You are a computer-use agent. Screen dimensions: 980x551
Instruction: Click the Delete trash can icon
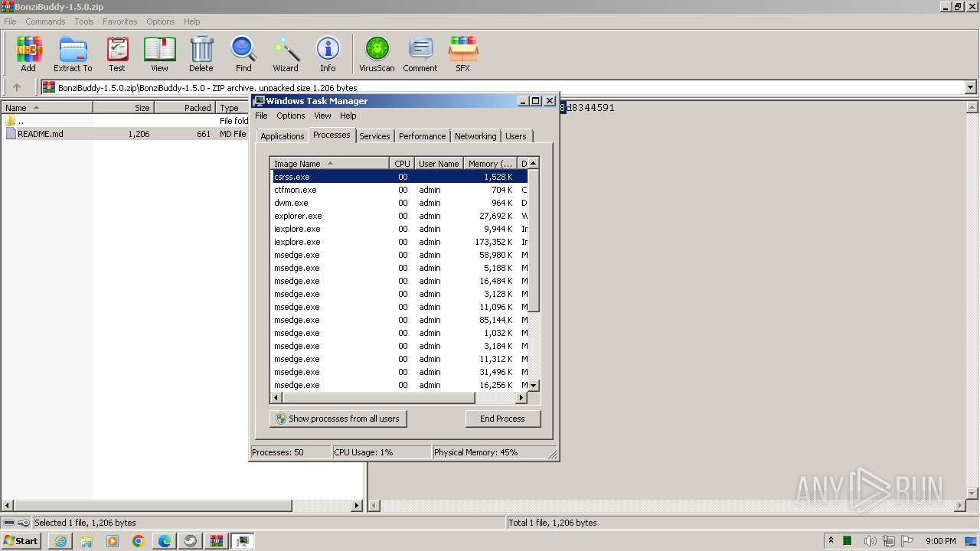tap(201, 54)
